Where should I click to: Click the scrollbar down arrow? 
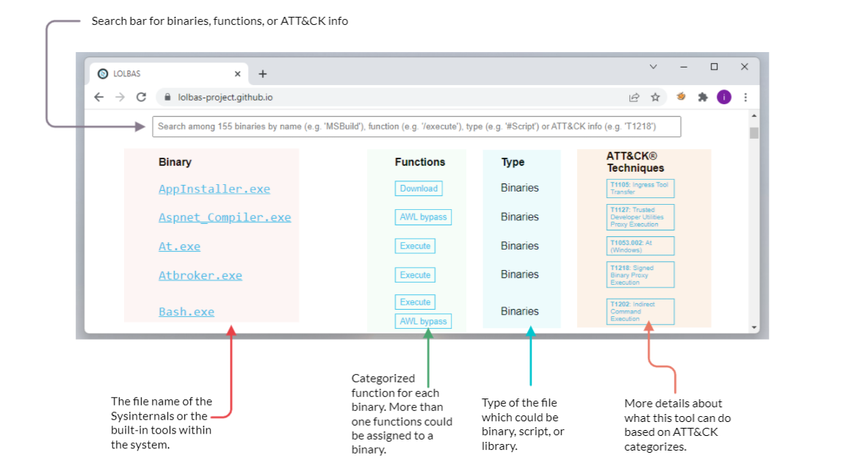[x=753, y=327]
